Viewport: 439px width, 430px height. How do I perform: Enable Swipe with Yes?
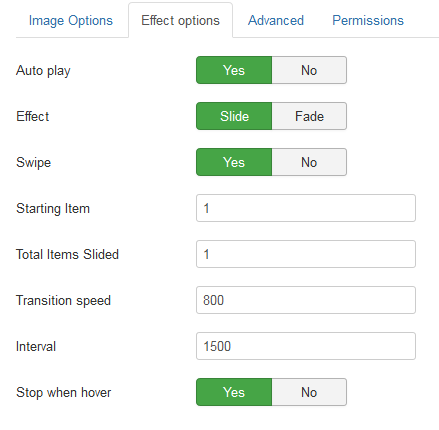(x=234, y=162)
